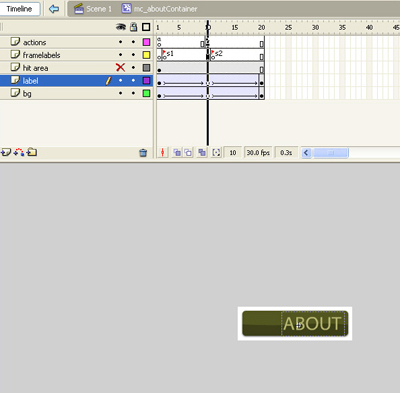Click the timeline horizontal scrollbar thumb
The width and height of the screenshot is (400, 393).
click(330, 153)
